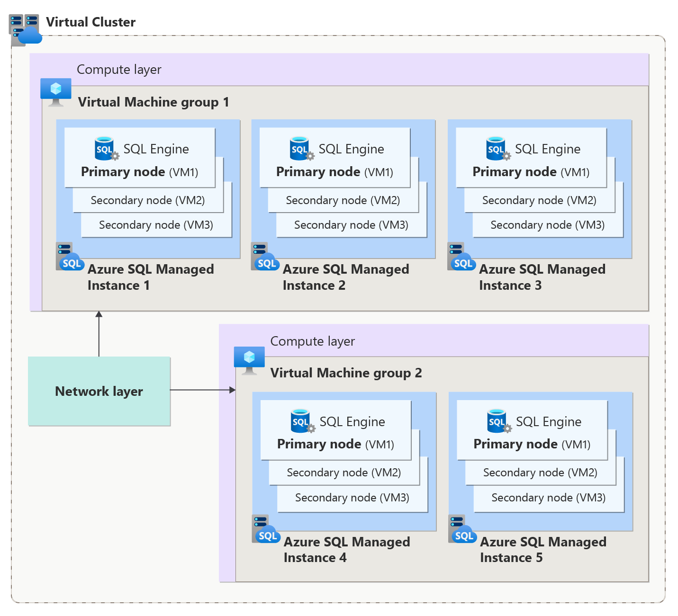Click the Network layer box
678x616 pixels.
coord(99,392)
